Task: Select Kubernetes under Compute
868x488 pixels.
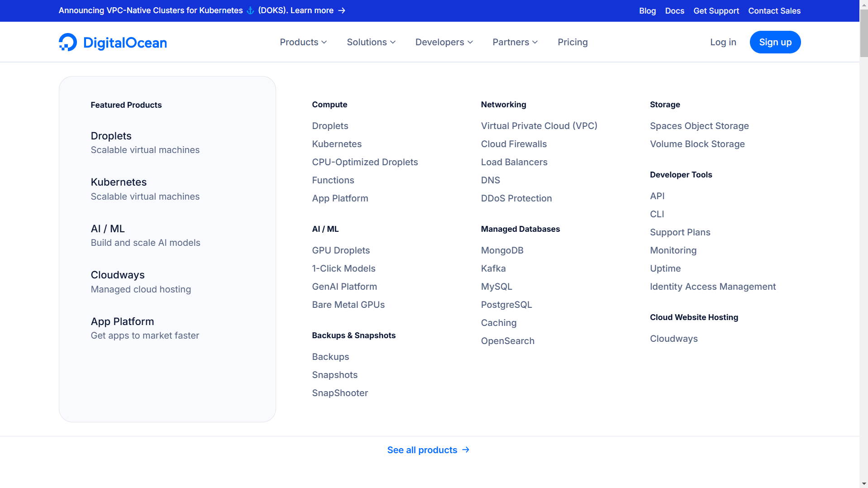Action: coord(337,144)
